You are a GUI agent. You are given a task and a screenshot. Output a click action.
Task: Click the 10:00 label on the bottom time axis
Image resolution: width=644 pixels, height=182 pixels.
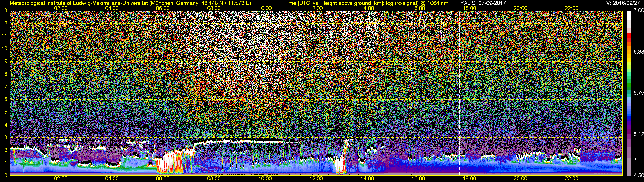click(265, 179)
